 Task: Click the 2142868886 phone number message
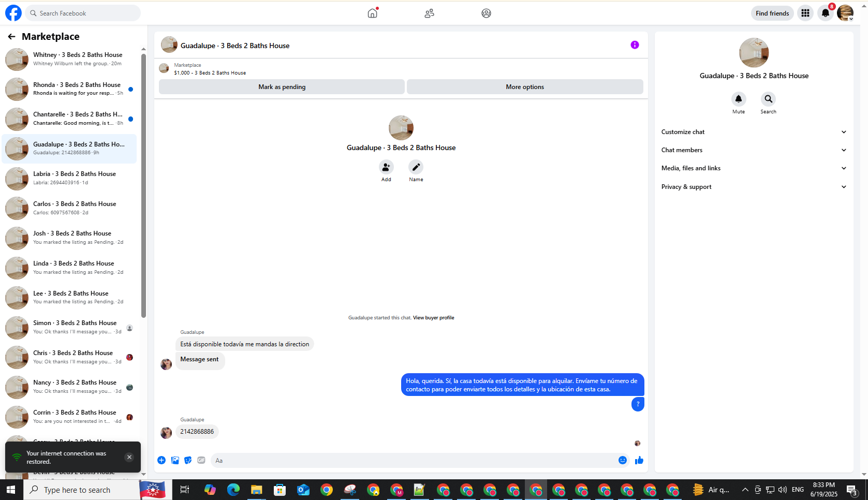coord(197,432)
